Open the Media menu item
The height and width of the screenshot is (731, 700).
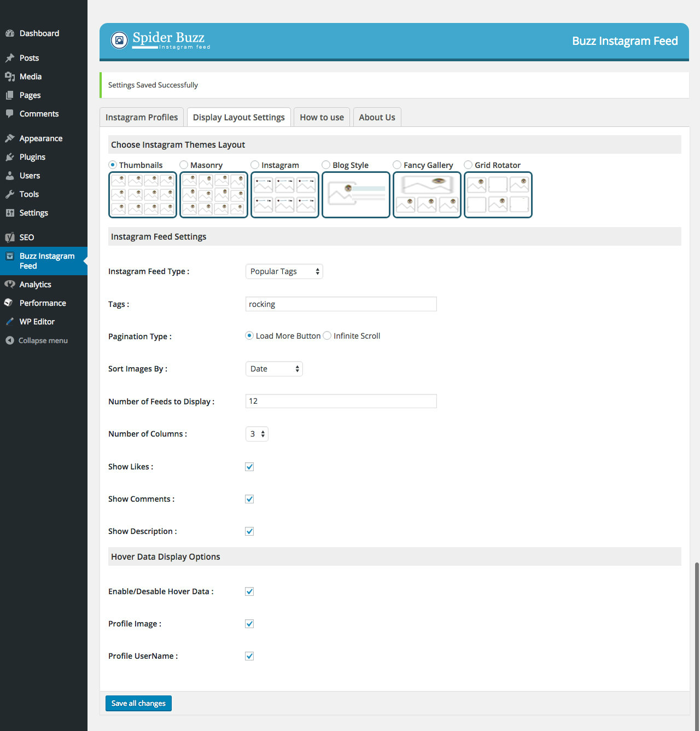point(44,77)
